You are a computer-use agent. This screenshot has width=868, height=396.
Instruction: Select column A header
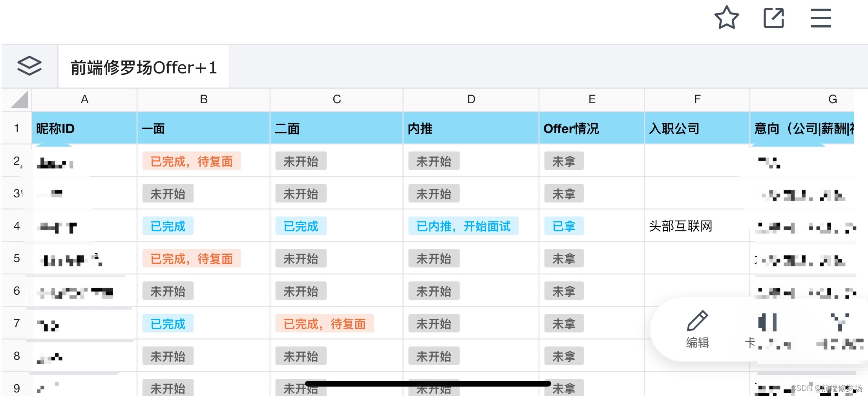[x=84, y=99]
